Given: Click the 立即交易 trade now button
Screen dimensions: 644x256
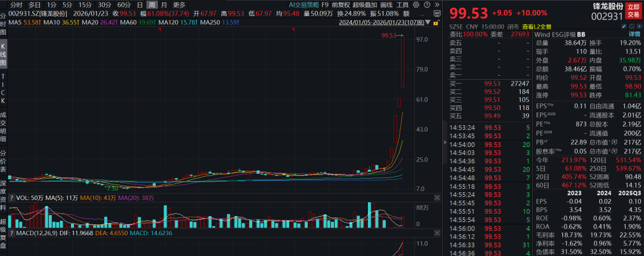Looking at the screenshot, I should point(634,10).
